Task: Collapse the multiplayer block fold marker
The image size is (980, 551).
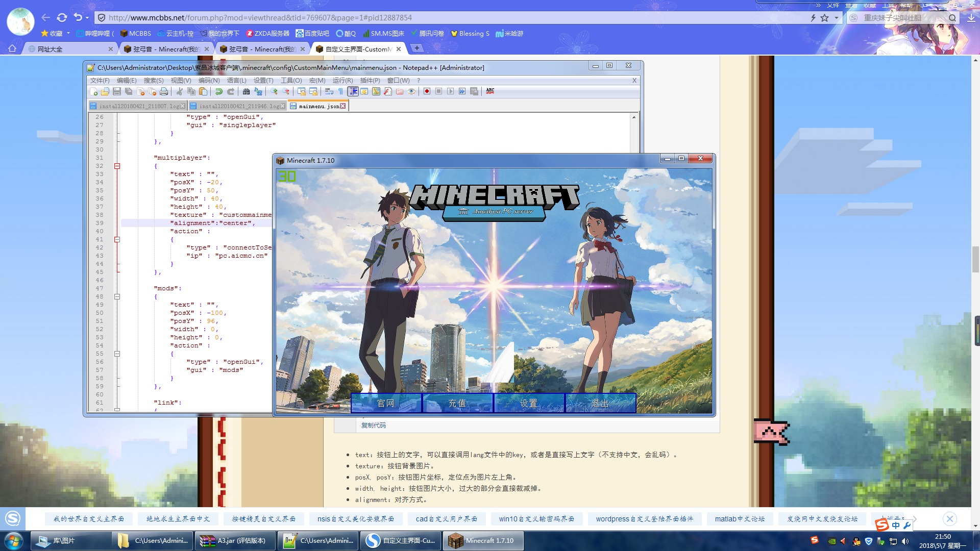Action: click(x=117, y=166)
